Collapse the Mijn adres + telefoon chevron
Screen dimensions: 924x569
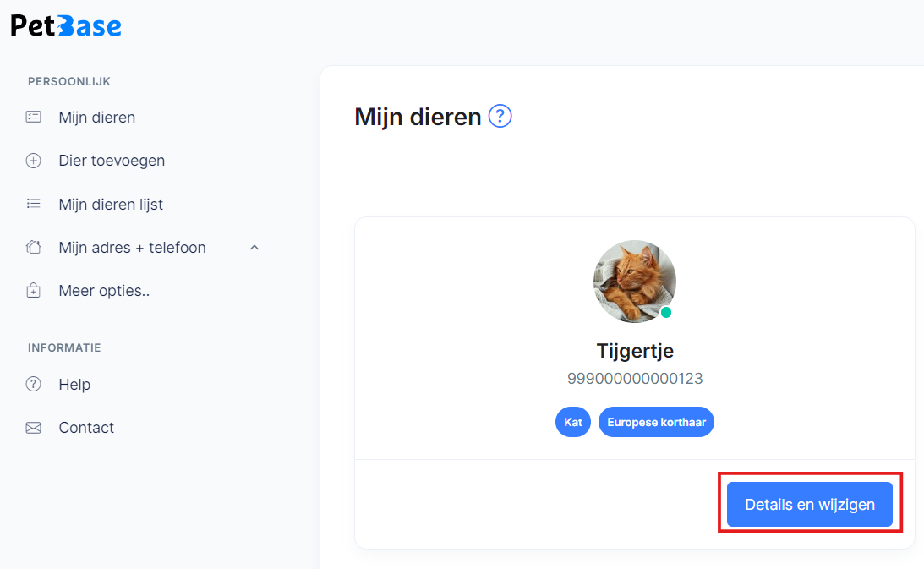(x=254, y=248)
